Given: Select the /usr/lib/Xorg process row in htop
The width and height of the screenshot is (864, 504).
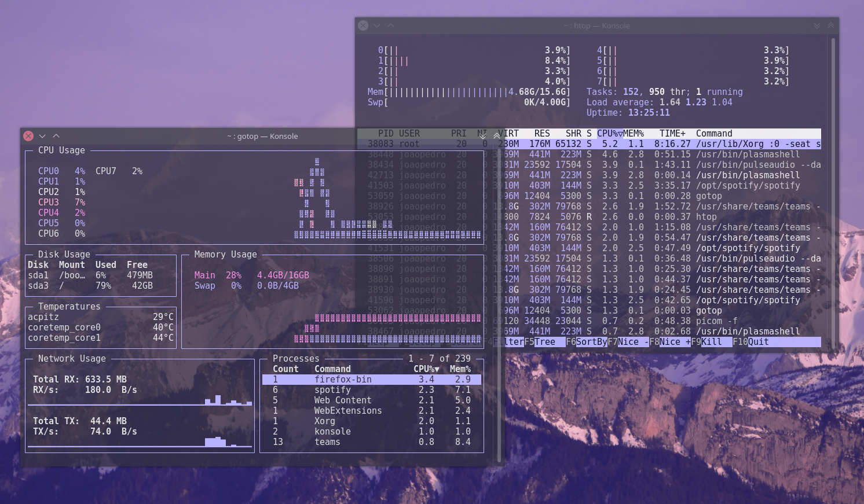Looking at the screenshot, I should [x=589, y=144].
